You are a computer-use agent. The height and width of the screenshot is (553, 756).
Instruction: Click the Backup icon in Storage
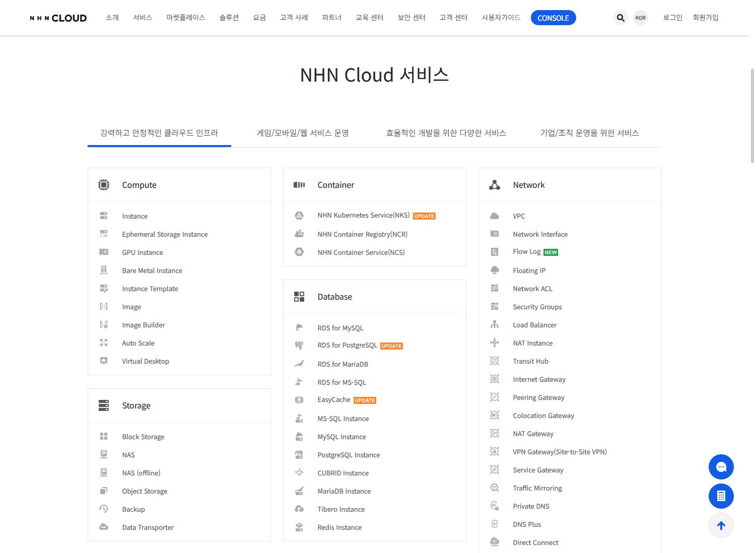(104, 509)
